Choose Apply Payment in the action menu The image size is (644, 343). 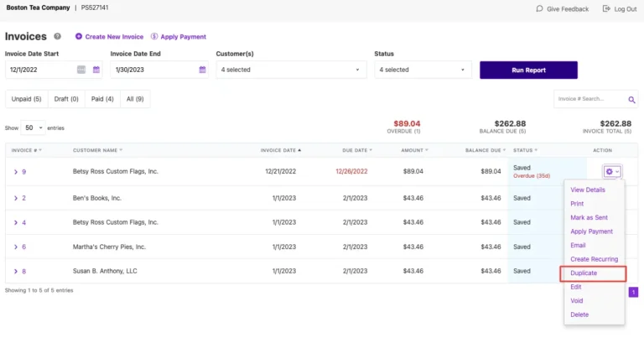pyautogui.click(x=591, y=231)
